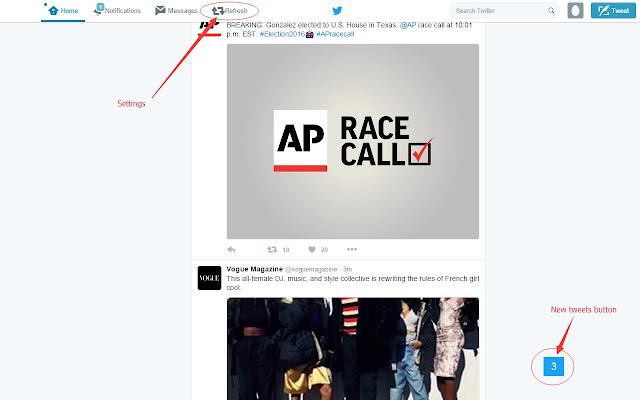Open the Home tab
Screen dimensions: 640x400
(63, 11)
